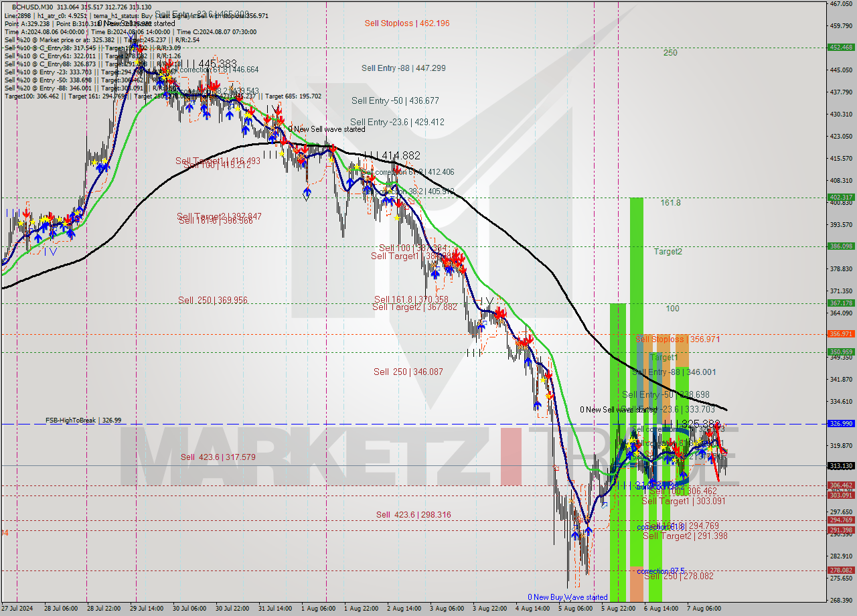The width and height of the screenshot is (857, 616).
Task: Click the Sell 423.6 | 298.316 label
Action: [414, 515]
